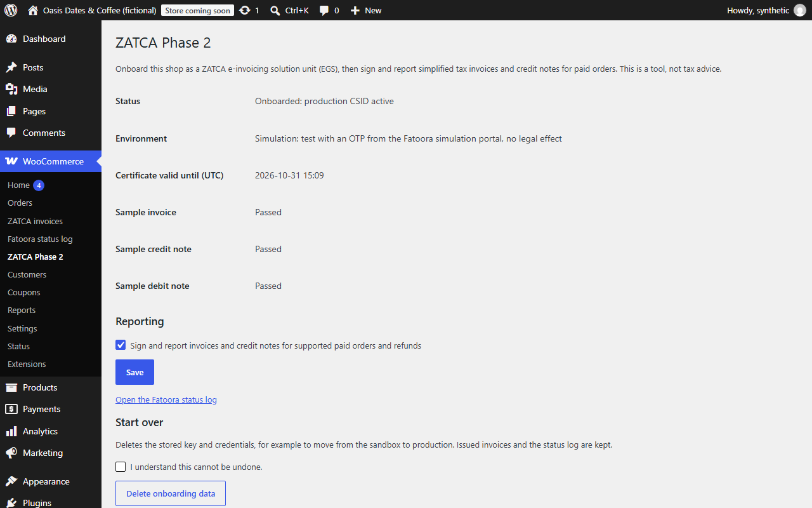
Task: Click the Onboarded: production CSID active status text
Action: 324,101
